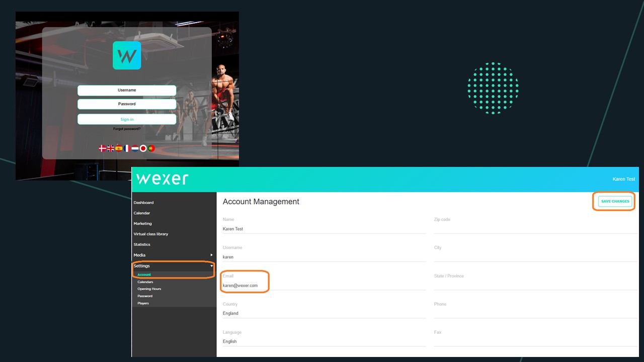
Task: Open Karen Test user menu
Action: pyautogui.click(x=623, y=179)
